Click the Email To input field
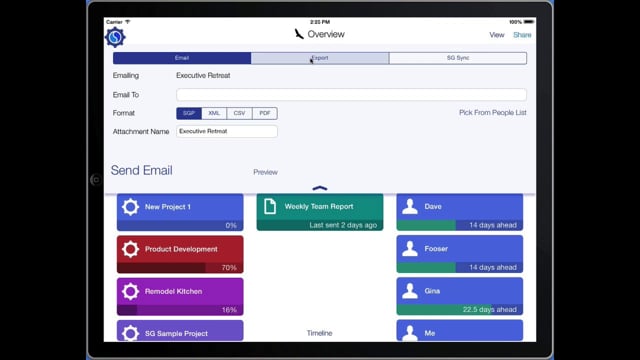The image size is (640, 360). (x=351, y=95)
